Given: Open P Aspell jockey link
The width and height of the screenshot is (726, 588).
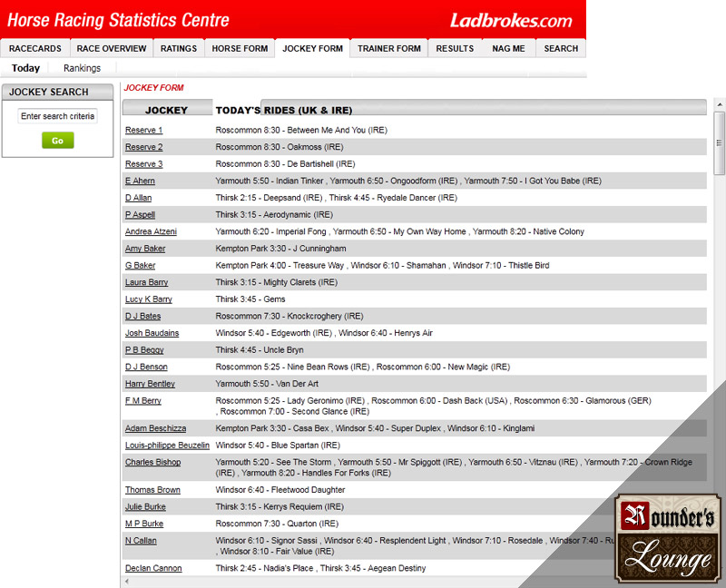Looking at the screenshot, I should click(x=140, y=215).
